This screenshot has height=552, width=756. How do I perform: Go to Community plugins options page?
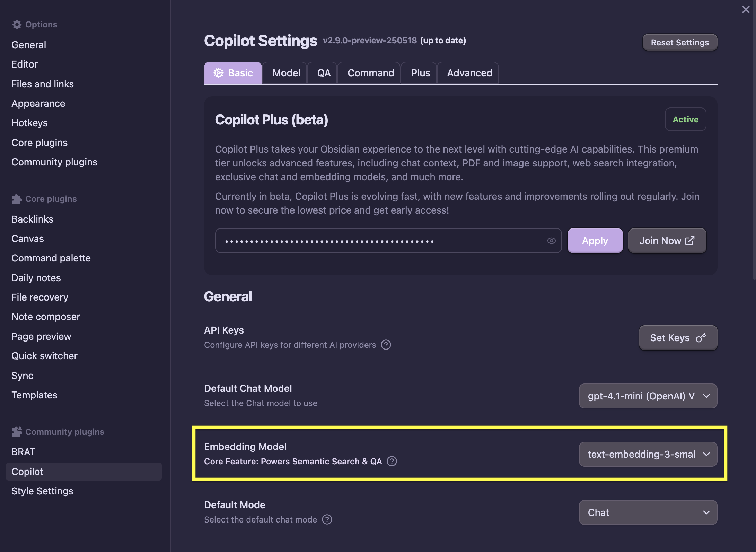point(54,162)
